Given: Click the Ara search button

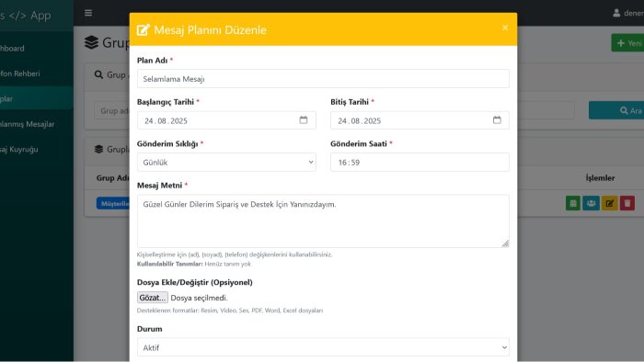Looking at the screenshot, I should click(616, 110).
